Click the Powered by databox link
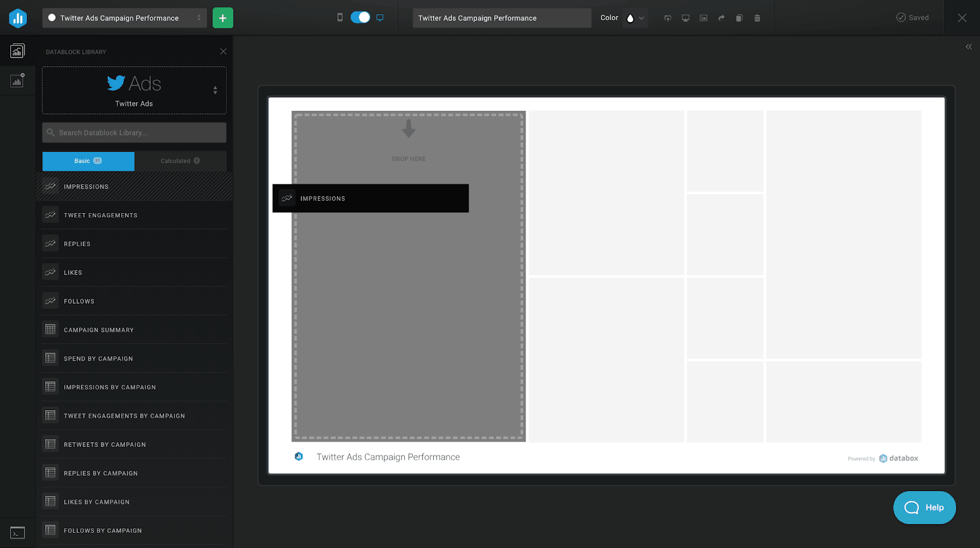This screenshot has width=980, height=548. pos(883,459)
